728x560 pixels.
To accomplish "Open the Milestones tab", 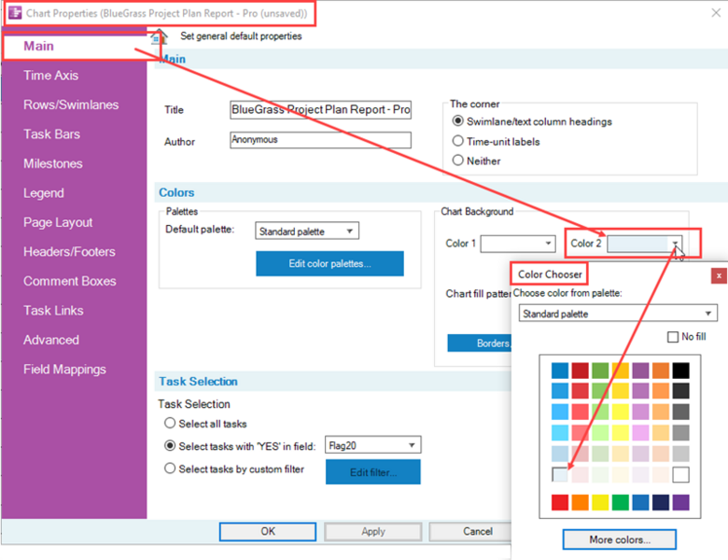I will 53,163.
